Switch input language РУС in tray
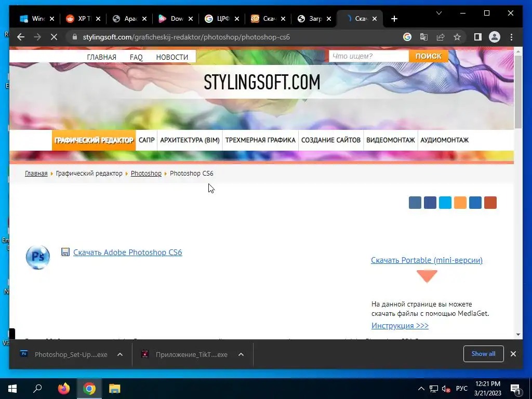The width and height of the screenshot is (532, 399). click(x=461, y=389)
